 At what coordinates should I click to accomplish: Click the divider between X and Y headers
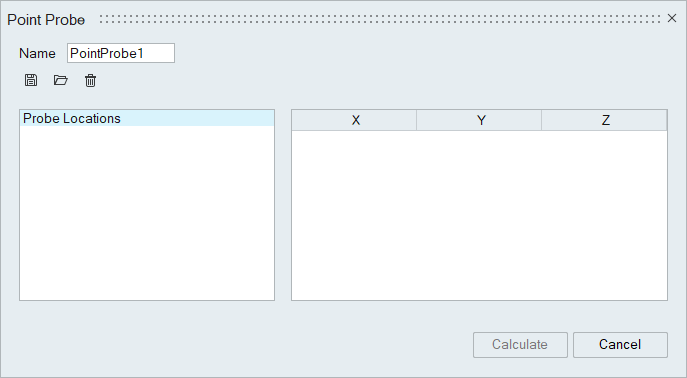[416, 120]
